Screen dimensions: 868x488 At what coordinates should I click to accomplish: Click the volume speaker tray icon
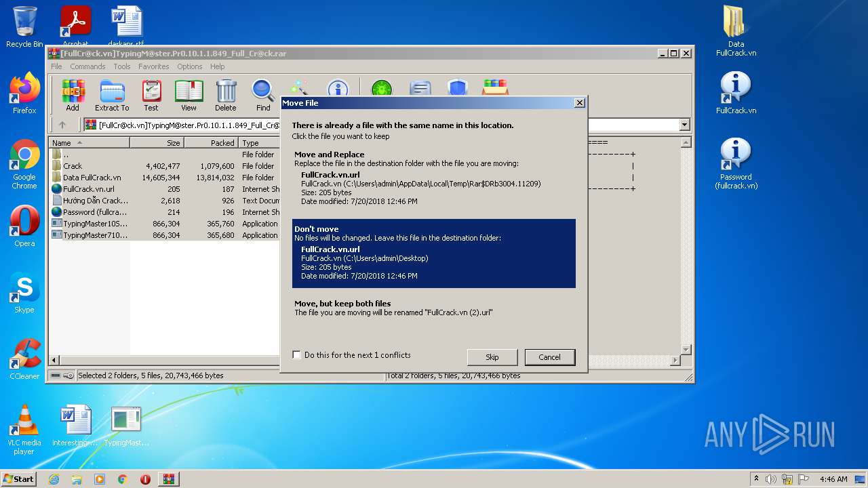pos(771,479)
